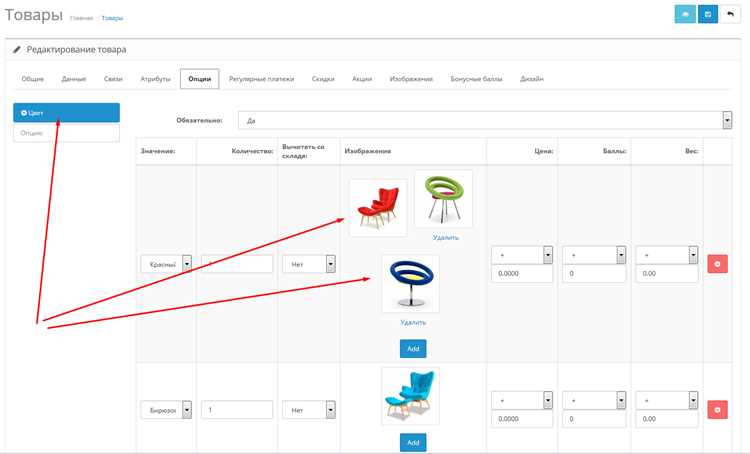The height and width of the screenshot is (454, 750).
Task: Click the red armchair thumbnail
Action: click(x=378, y=208)
